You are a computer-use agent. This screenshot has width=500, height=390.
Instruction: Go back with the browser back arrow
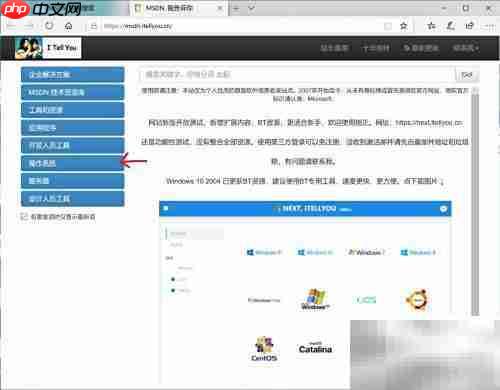11,26
